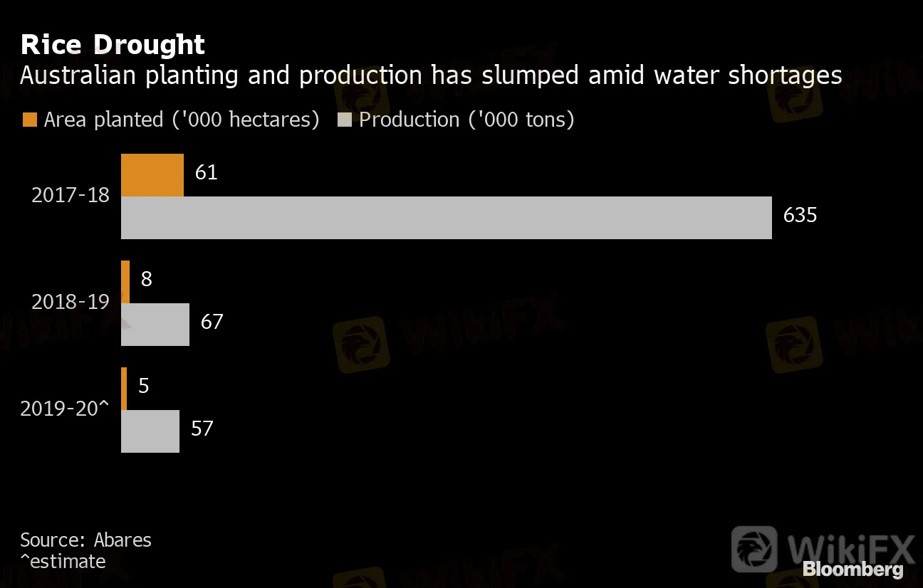Viewport: 923px width, 588px height.
Task: Click the 61 value label
Action: point(206,172)
